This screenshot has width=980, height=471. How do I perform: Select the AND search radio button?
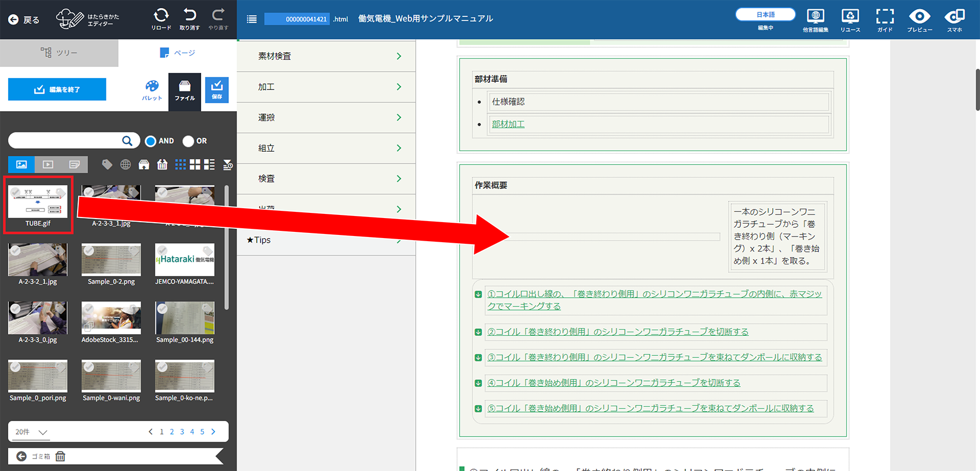[151, 141]
